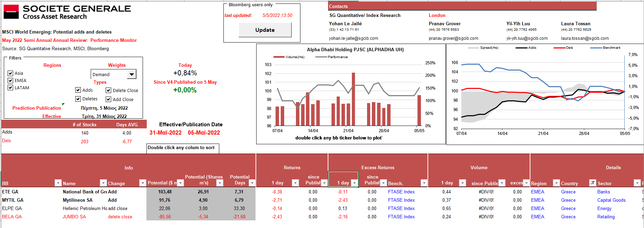
Task: Open the Region column filter arrow
Action: coord(556,183)
